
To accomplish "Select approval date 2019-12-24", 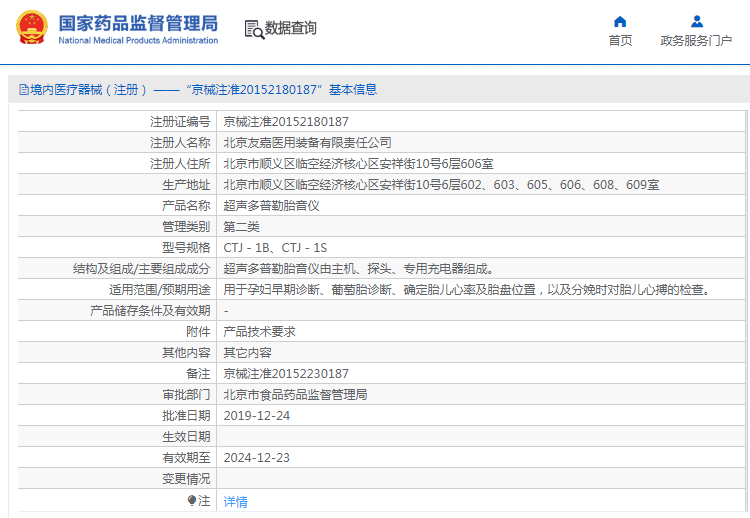I will (256, 416).
